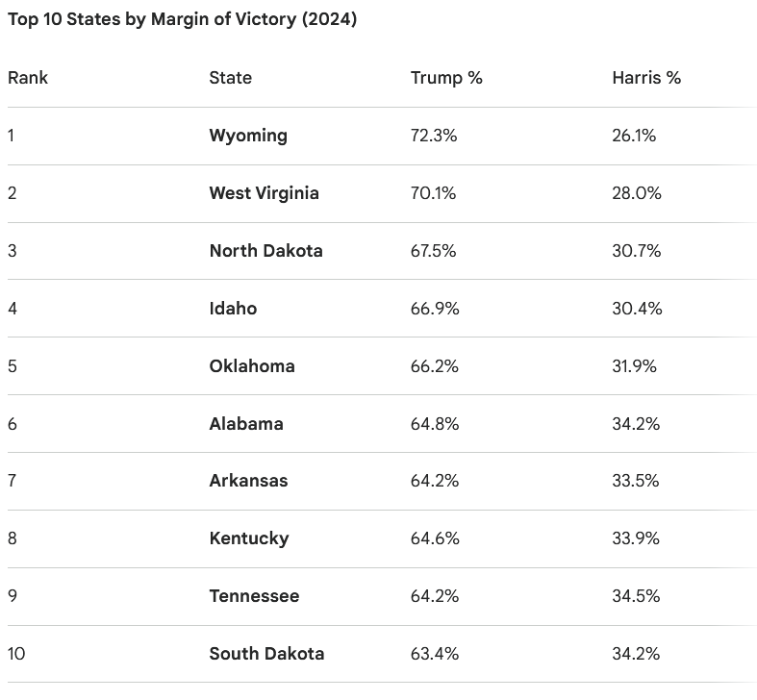Click the Rank column header

pos(28,78)
